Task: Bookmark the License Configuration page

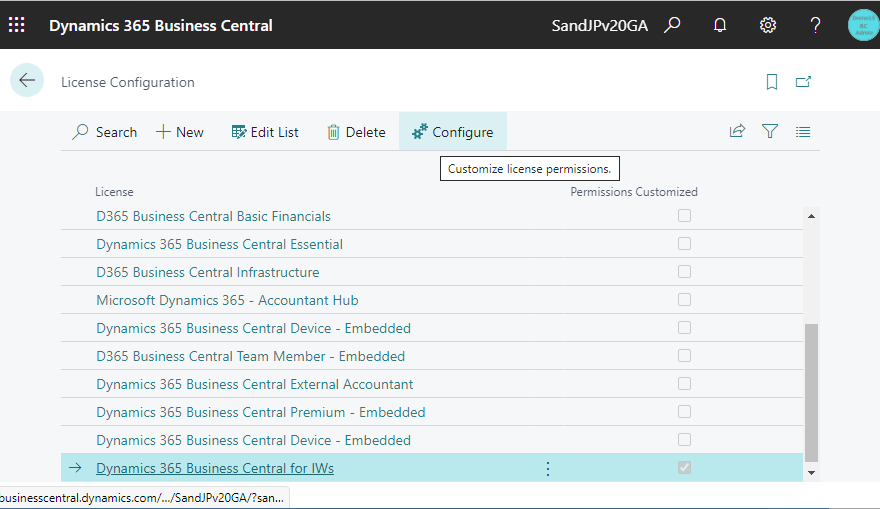Action: tap(772, 82)
